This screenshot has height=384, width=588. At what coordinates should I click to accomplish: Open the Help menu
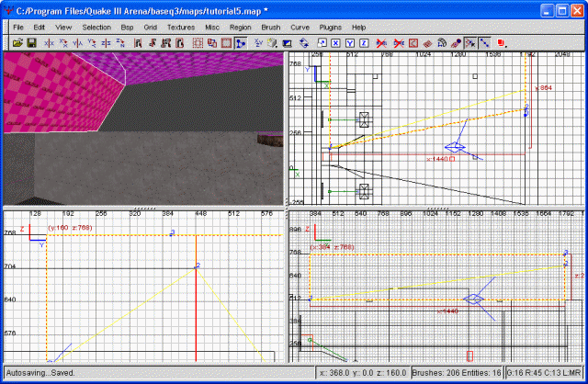coord(358,28)
